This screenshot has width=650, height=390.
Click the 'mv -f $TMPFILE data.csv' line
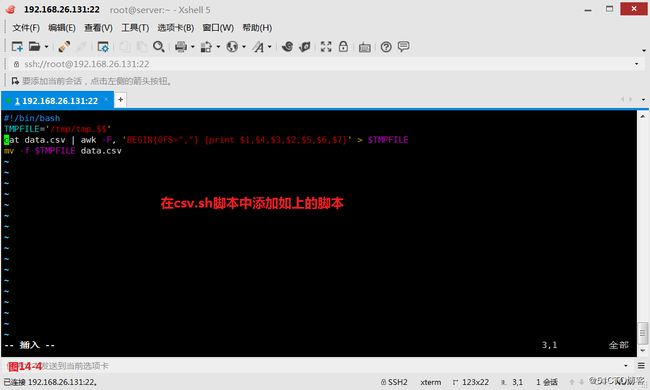[63, 150]
